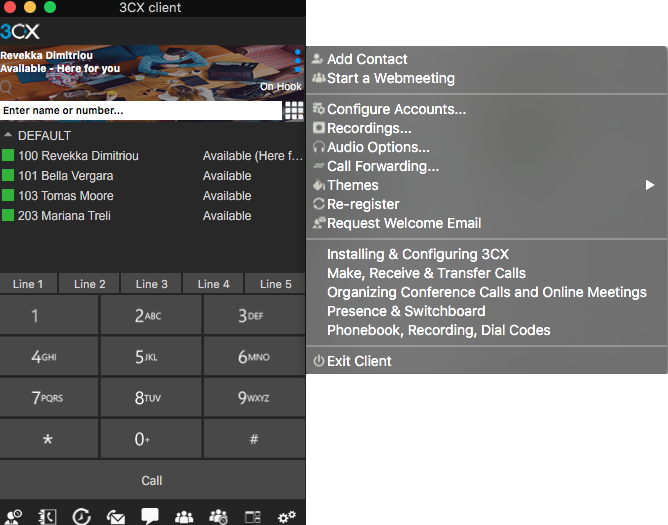668x525 pixels.
Task: Click the Call Forwarding arrow icon
Action: point(319,166)
